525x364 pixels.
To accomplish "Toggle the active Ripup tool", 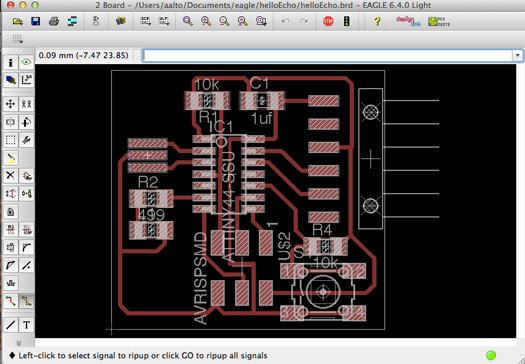I will point(26,301).
